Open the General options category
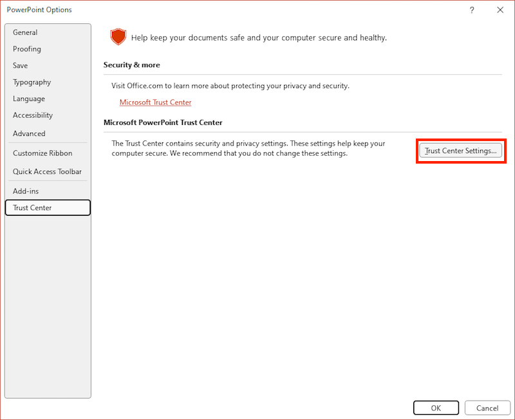The image size is (515, 420). (x=48, y=32)
